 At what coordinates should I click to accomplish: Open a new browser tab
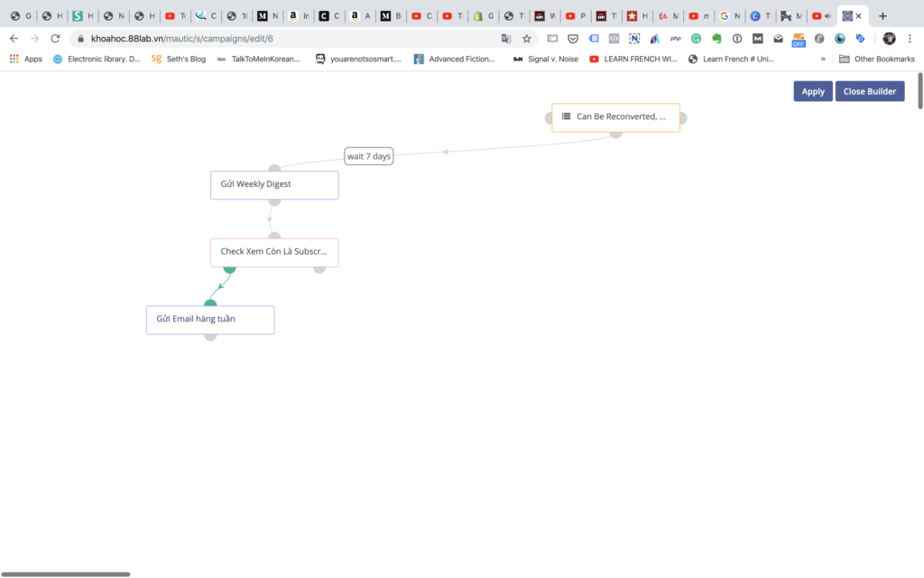(x=882, y=15)
